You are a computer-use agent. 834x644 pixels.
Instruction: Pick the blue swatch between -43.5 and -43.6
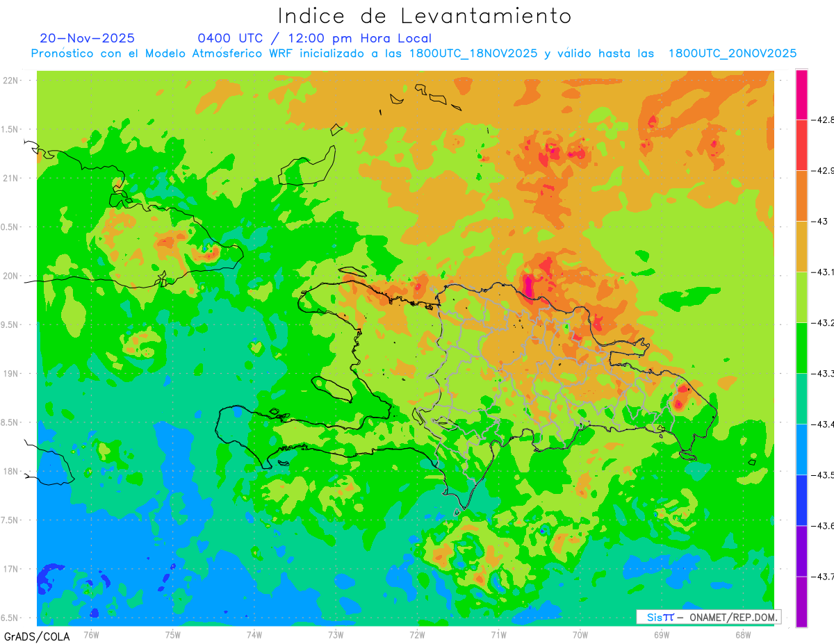(x=801, y=500)
